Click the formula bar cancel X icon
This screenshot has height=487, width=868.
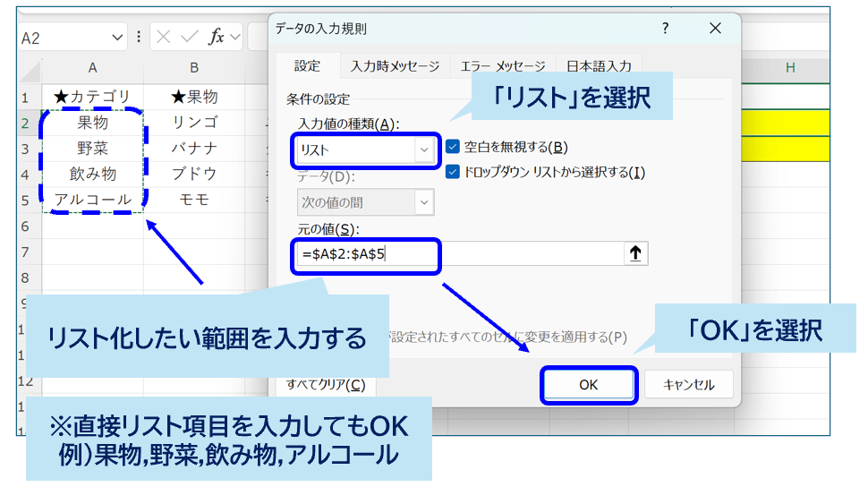[163, 37]
